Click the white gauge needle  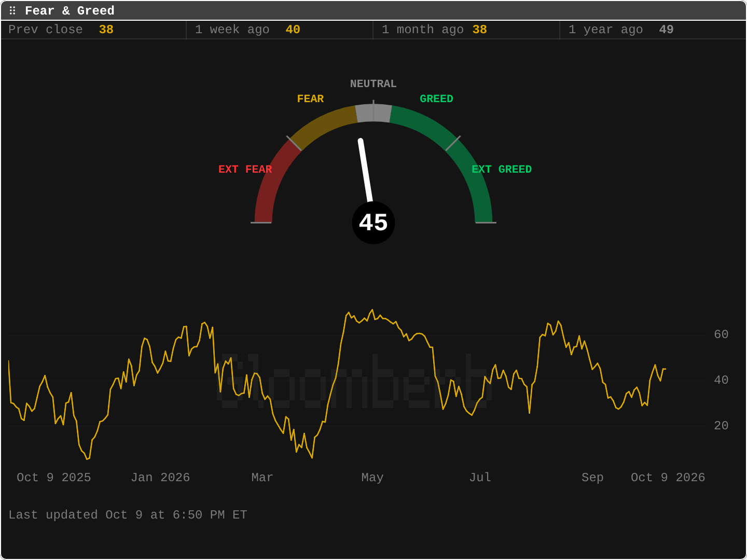pyautogui.click(x=366, y=170)
